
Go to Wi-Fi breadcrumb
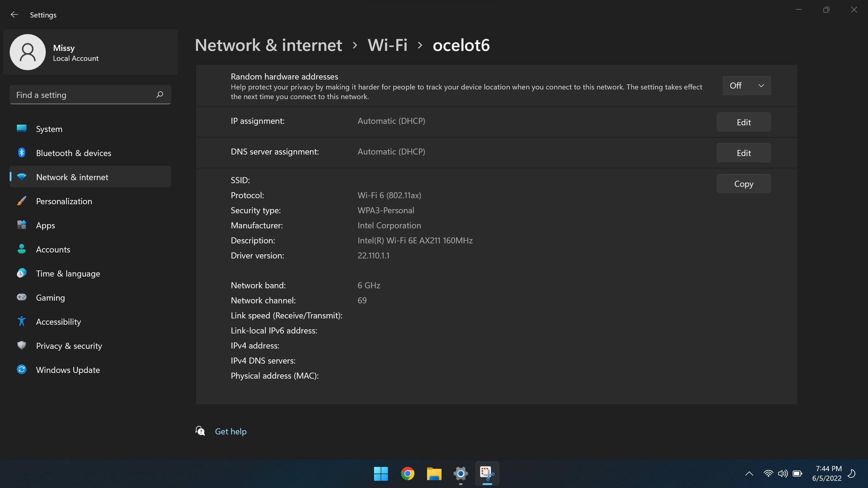387,45
